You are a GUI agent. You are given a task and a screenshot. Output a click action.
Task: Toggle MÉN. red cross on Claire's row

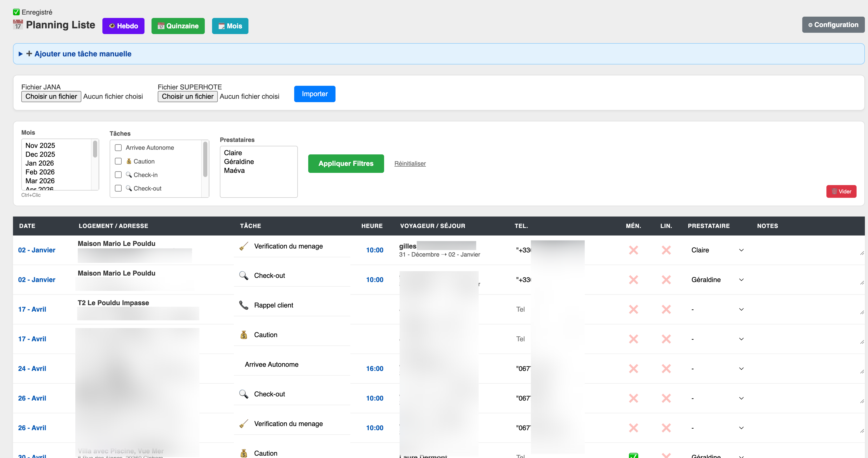click(633, 250)
